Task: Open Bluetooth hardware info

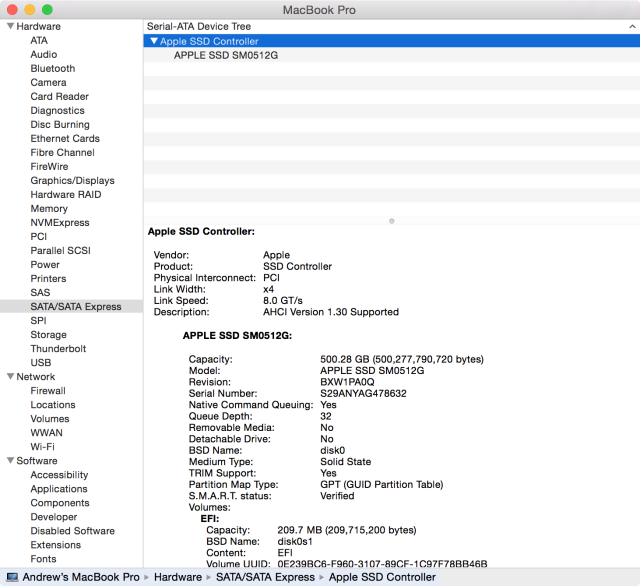Action: click(53, 68)
